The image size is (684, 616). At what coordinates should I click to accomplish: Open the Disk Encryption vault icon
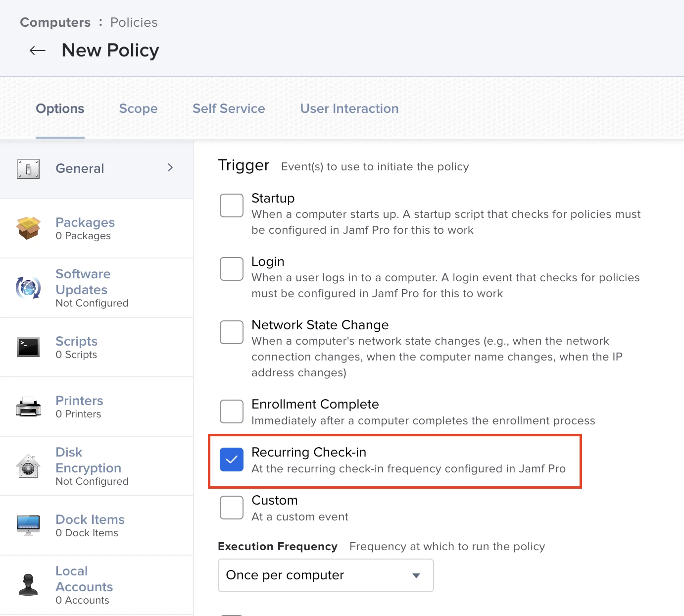28,466
